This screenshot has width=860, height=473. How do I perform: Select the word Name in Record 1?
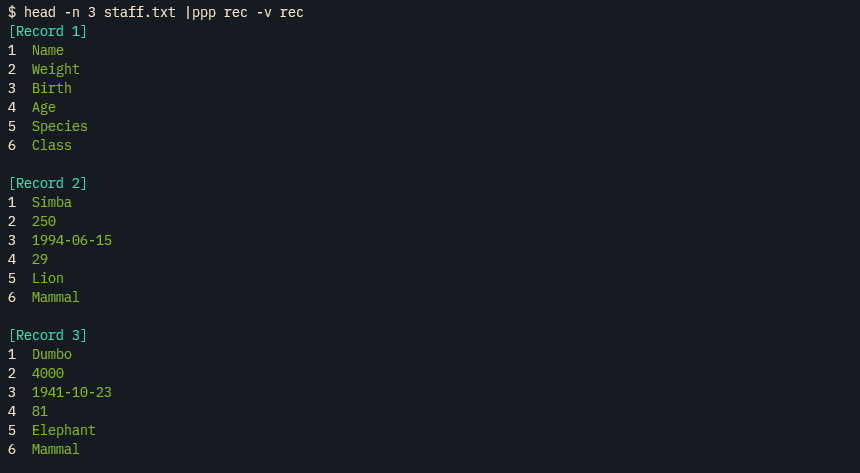pos(48,50)
